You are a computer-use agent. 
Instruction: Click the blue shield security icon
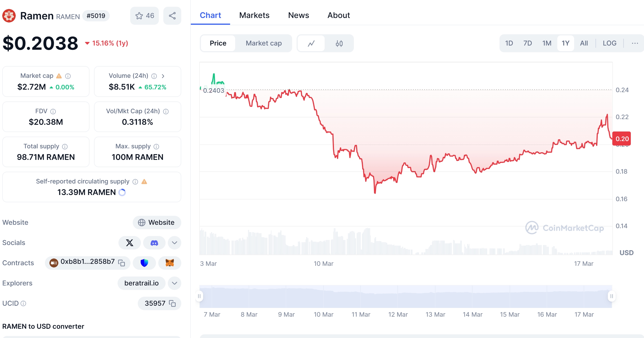click(144, 263)
